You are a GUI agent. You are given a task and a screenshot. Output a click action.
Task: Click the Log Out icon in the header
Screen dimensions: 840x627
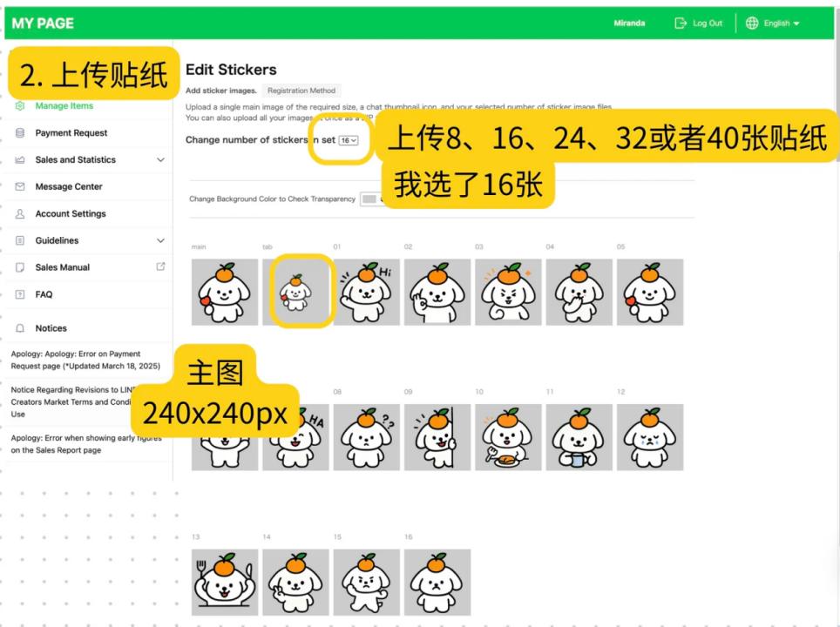click(681, 23)
